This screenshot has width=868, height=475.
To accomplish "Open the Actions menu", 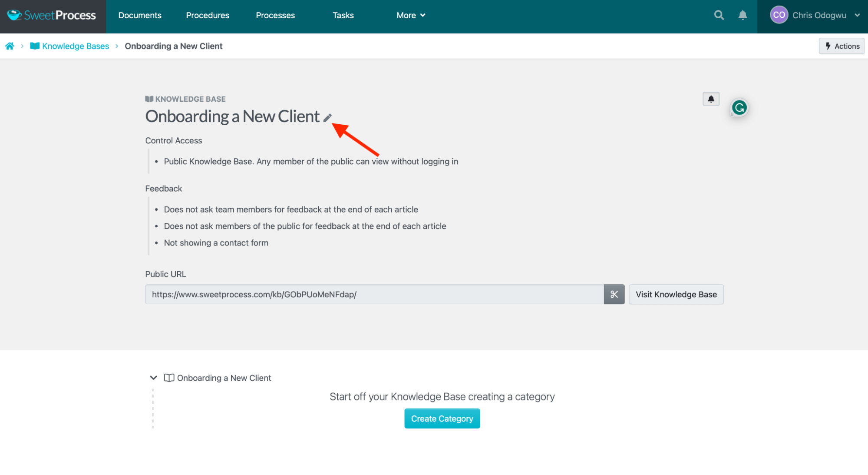I will coord(841,46).
